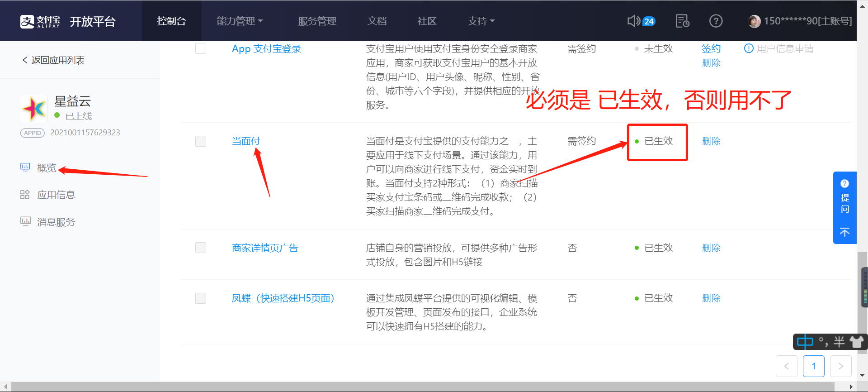
Task: Click 删除 for App 支付宝登录
Action: coord(711,63)
